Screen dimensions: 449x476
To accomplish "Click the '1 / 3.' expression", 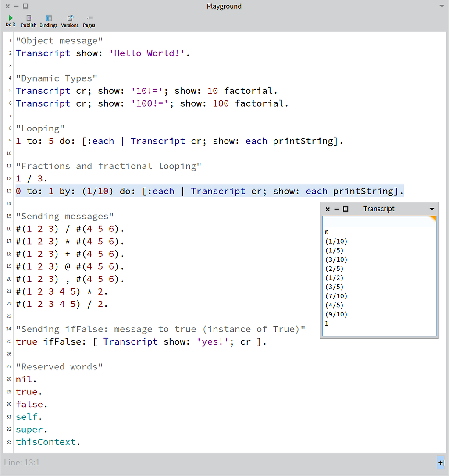I will click(x=32, y=179).
